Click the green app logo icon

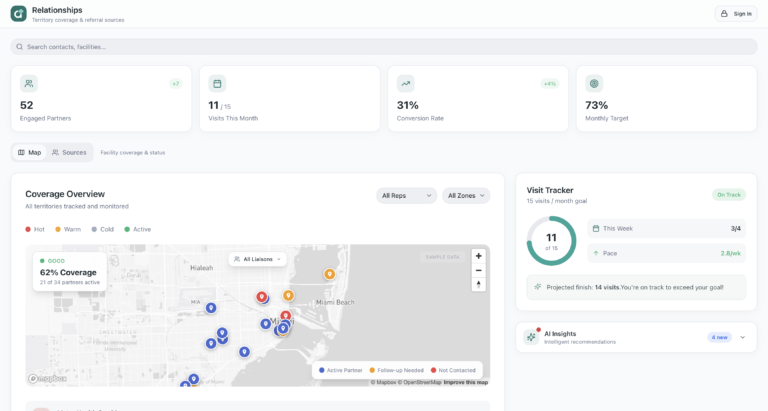coord(19,14)
